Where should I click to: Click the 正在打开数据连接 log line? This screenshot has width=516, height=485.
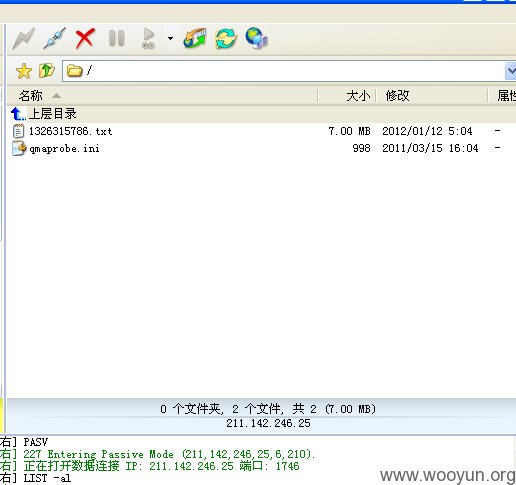click(161, 466)
